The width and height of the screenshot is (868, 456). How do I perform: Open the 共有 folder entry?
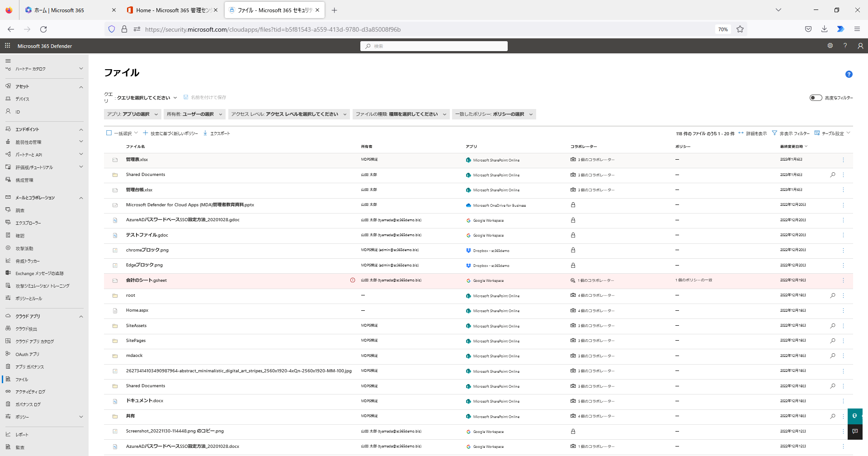point(130,416)
